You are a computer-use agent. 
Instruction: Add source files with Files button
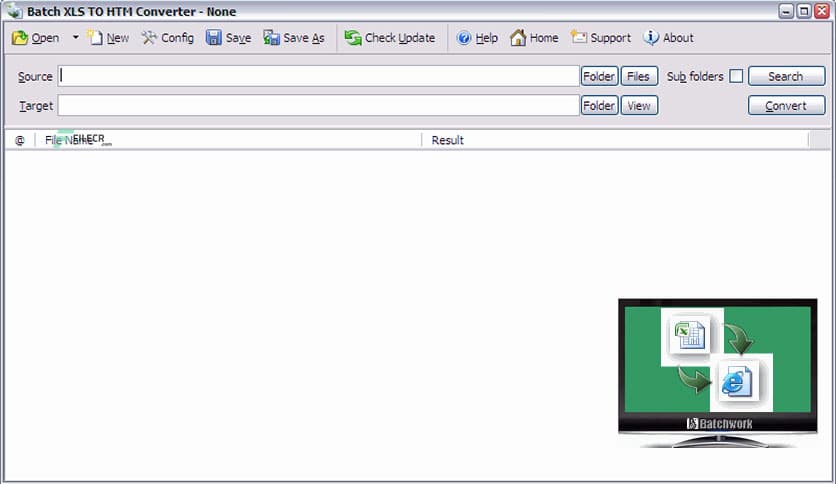tap(639, 76)
